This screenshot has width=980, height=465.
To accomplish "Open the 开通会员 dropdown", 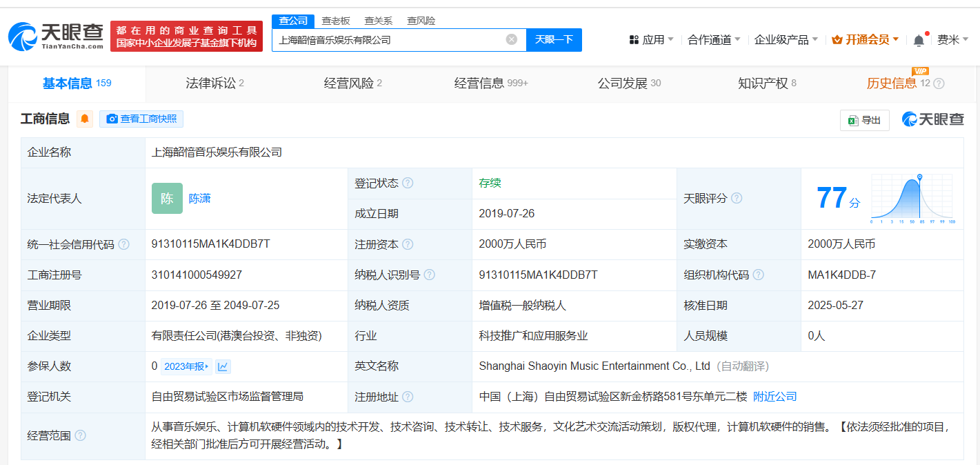I will 866,39.
